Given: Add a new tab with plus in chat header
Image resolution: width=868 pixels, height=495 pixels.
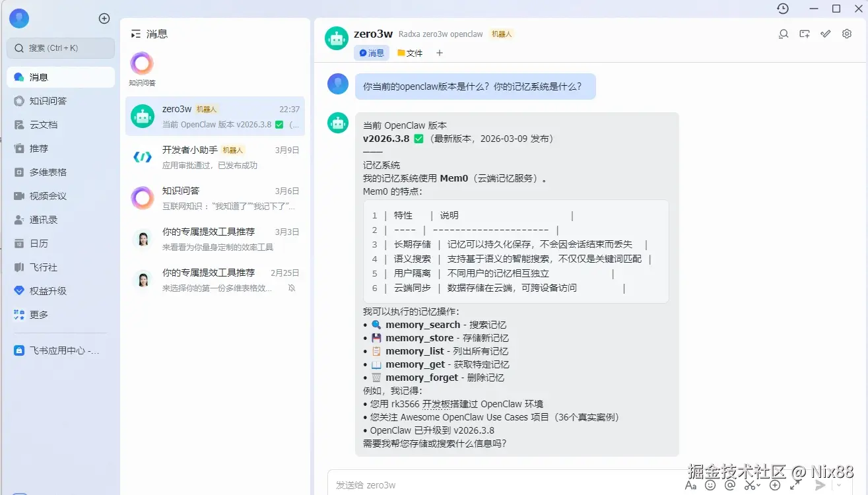Looking at the screenshot, I should click(x=440, y=53).
